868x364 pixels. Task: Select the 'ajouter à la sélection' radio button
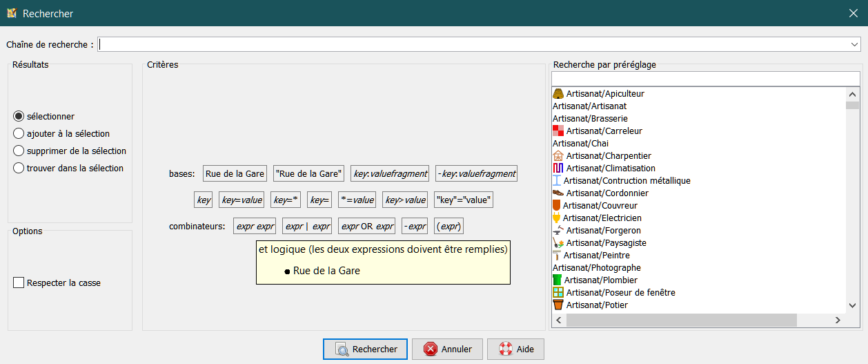point(19,134)
